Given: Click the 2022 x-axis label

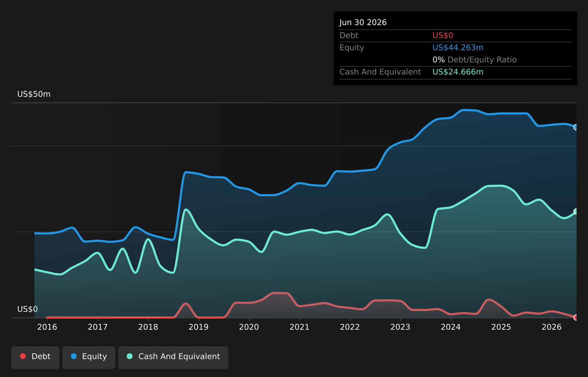Looking at the screenshot, I should point(350,327).
